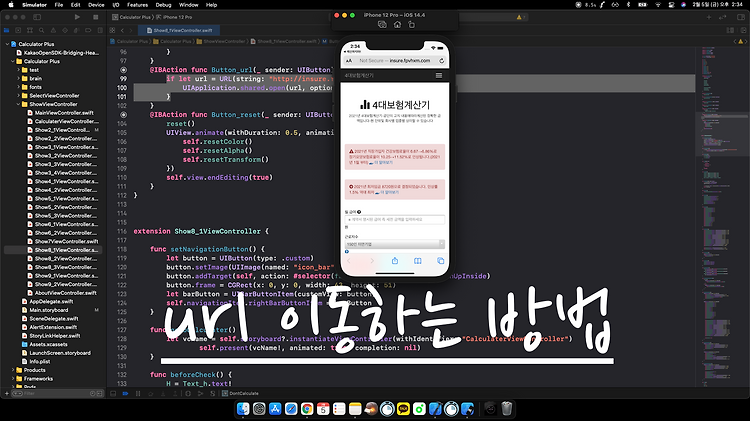This screenshot has height=421, width=750.
Task: Click the navigator filter field
Action: tap(55, 393)
